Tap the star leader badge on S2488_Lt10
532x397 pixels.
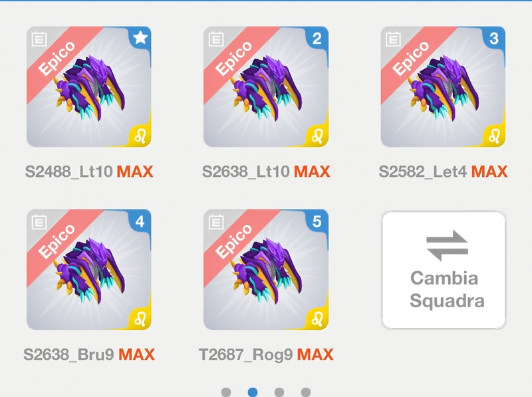(140, 37)
